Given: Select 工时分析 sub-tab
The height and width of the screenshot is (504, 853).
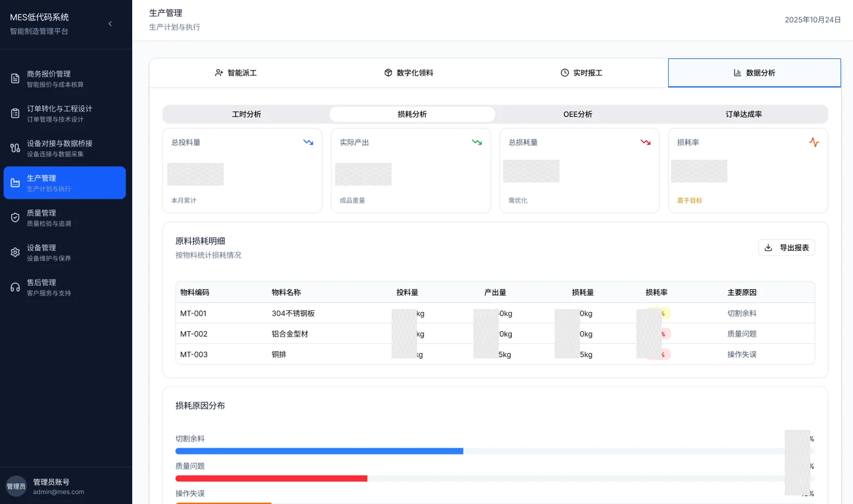Looking at the screenshot, I should (x=246, y=114).
